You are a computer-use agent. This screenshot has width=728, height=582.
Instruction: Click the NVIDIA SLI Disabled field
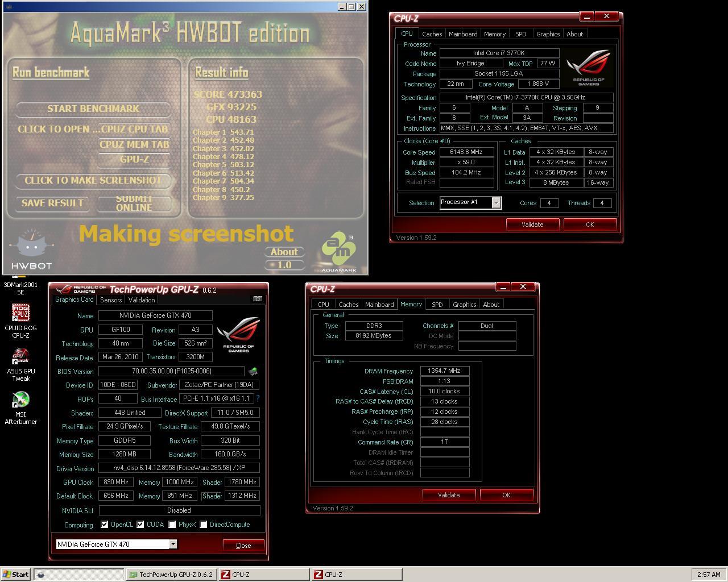[x=179, y=510]
